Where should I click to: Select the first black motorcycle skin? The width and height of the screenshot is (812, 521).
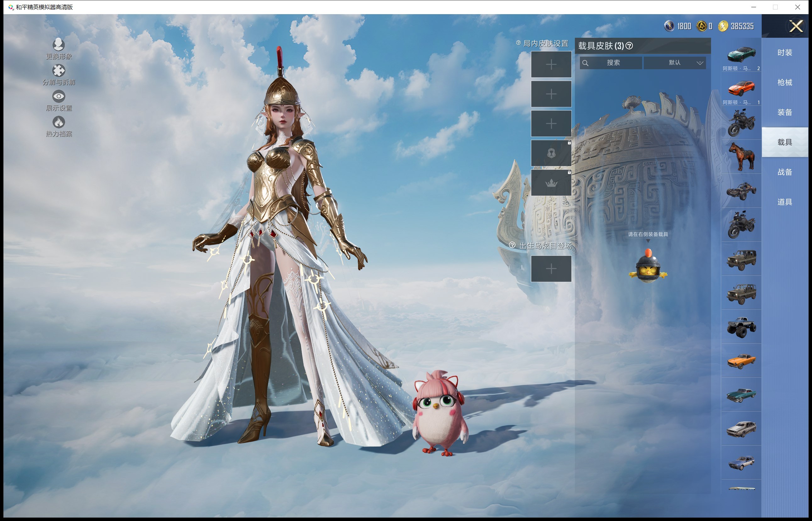point(741,122)
